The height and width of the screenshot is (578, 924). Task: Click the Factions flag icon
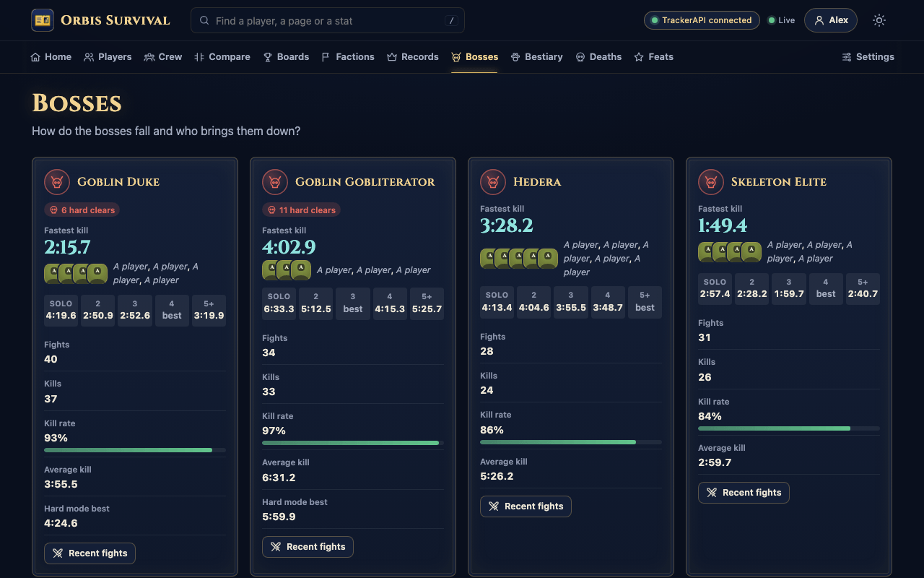(326, 57)
